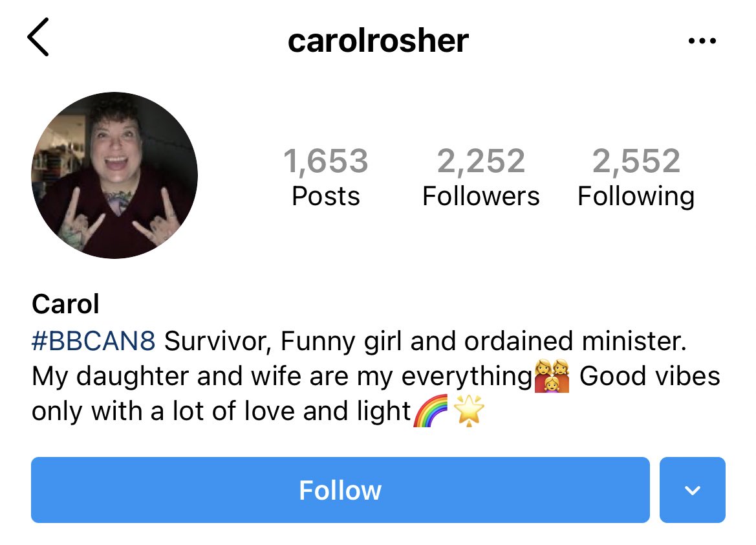Image resolution: width=756 pixels, height=545 pixels.
Task: Tap the family emoji in bio
Action: coord(552,375)
